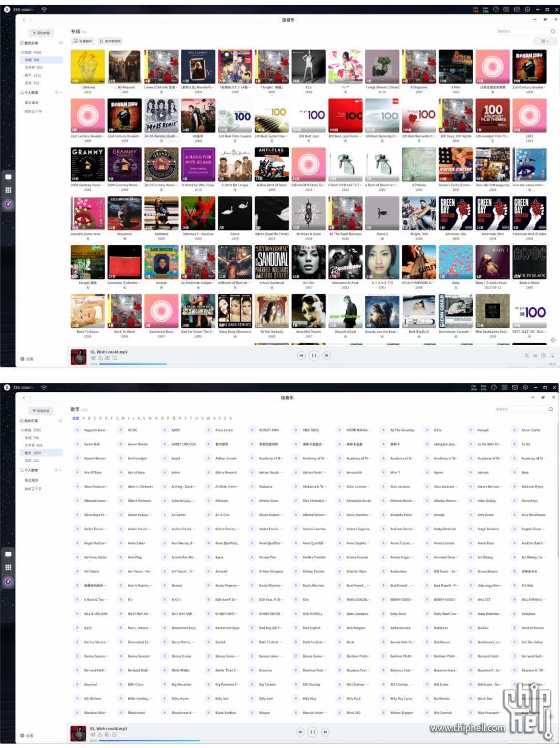Skip to the next track in the artists window player
Screen dimensions: 560x748
click(x=325, y=732)
